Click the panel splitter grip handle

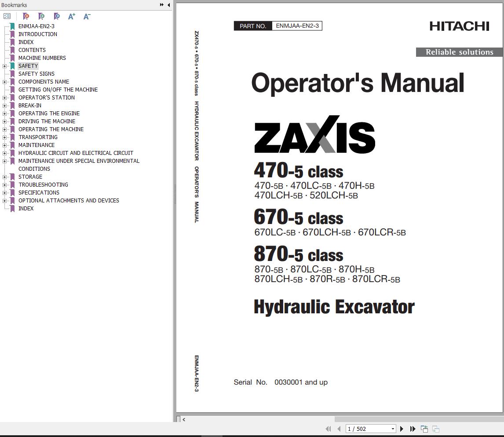pyautogui.click(x=175, y=194)
